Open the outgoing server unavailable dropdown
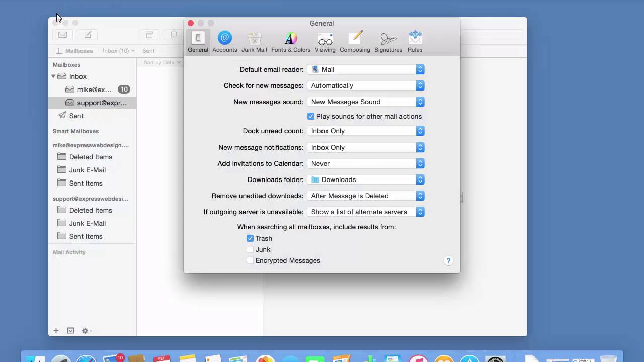The image size is (644, 362). 366,212
